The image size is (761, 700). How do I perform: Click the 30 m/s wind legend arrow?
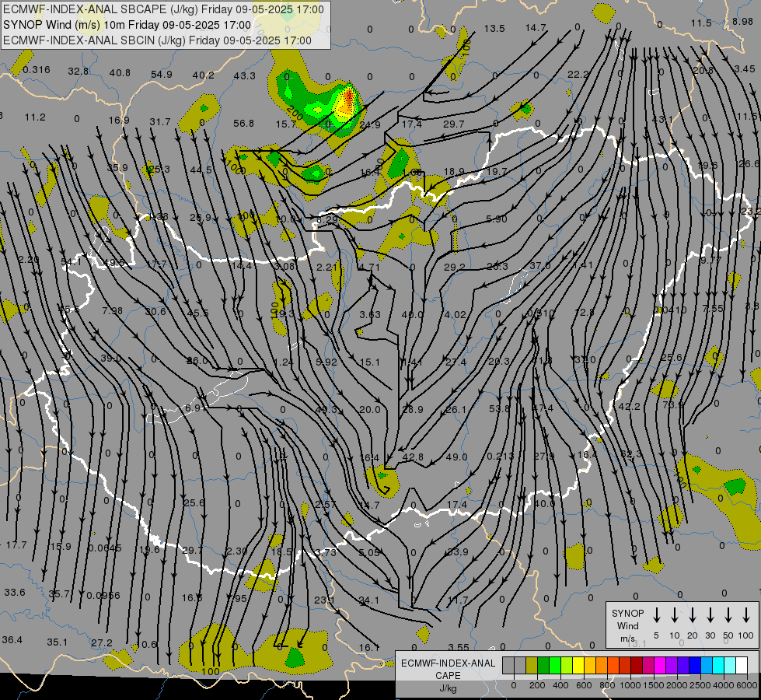tap(710, 615)
